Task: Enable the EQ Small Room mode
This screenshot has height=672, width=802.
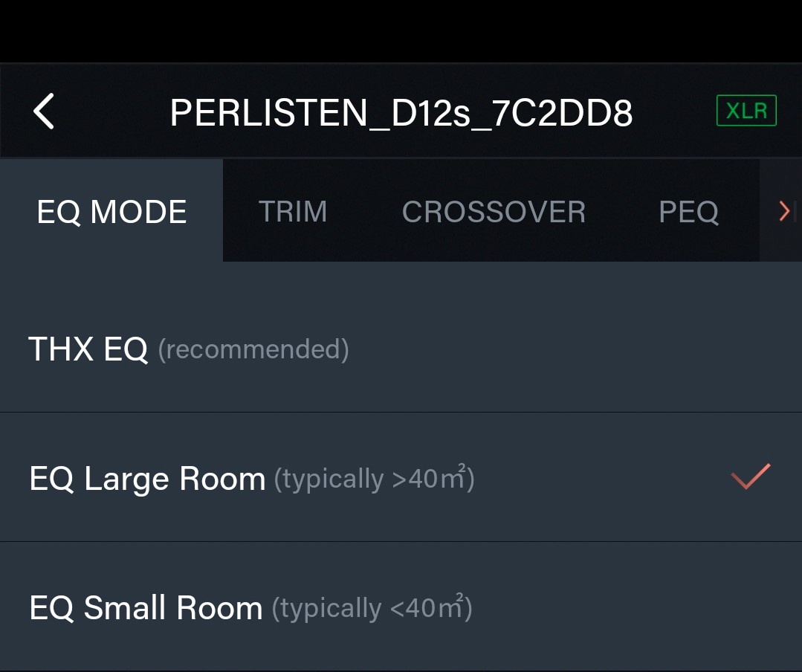Action: coord(146,608)
